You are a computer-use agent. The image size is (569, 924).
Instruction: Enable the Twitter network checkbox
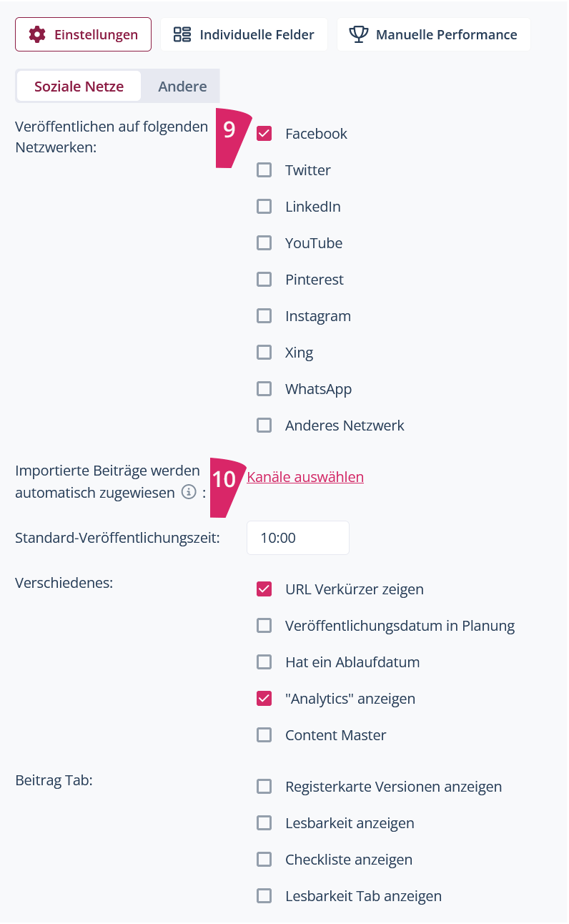tap(264, 170)
